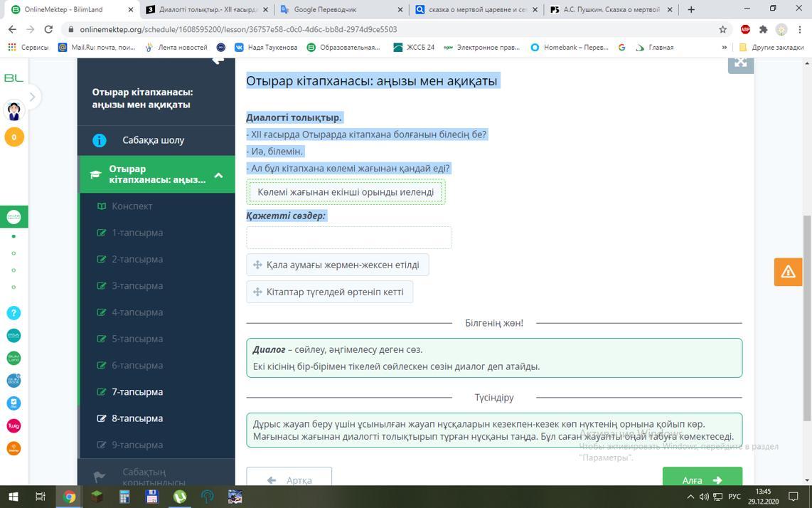Expand the left sidebar with arrow toggle

click(x=32, y=97)
